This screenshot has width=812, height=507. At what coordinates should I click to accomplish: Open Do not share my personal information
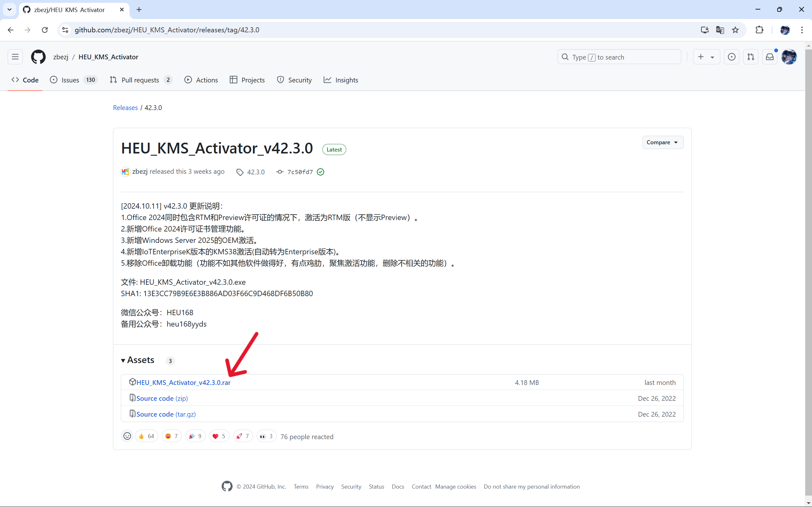click(532, 486)
